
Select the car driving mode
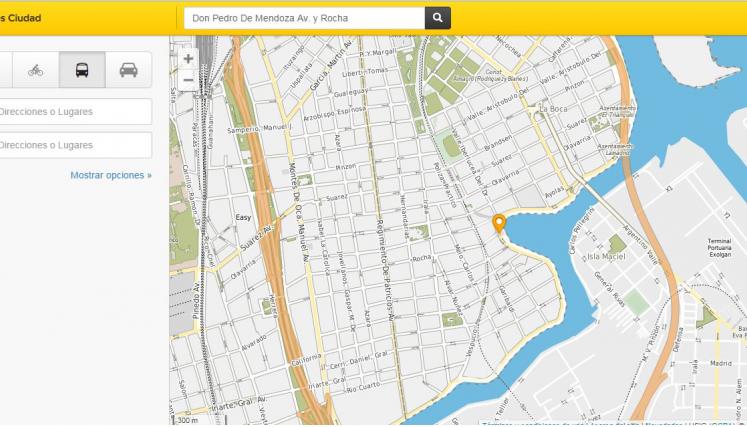coord(128,70)
